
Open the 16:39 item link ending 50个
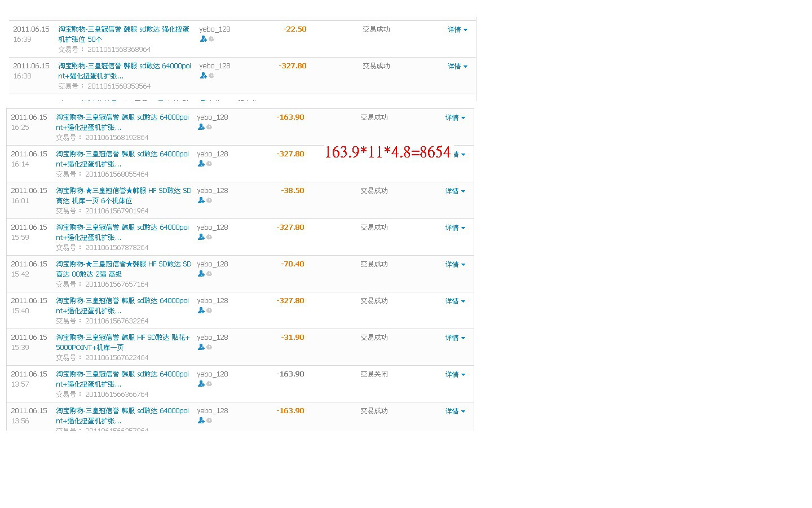point(124,34)
